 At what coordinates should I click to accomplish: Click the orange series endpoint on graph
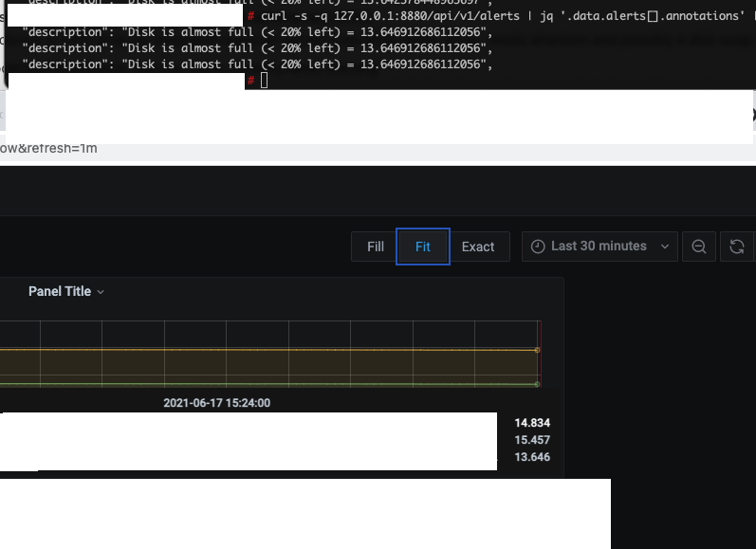coord(537,350)
